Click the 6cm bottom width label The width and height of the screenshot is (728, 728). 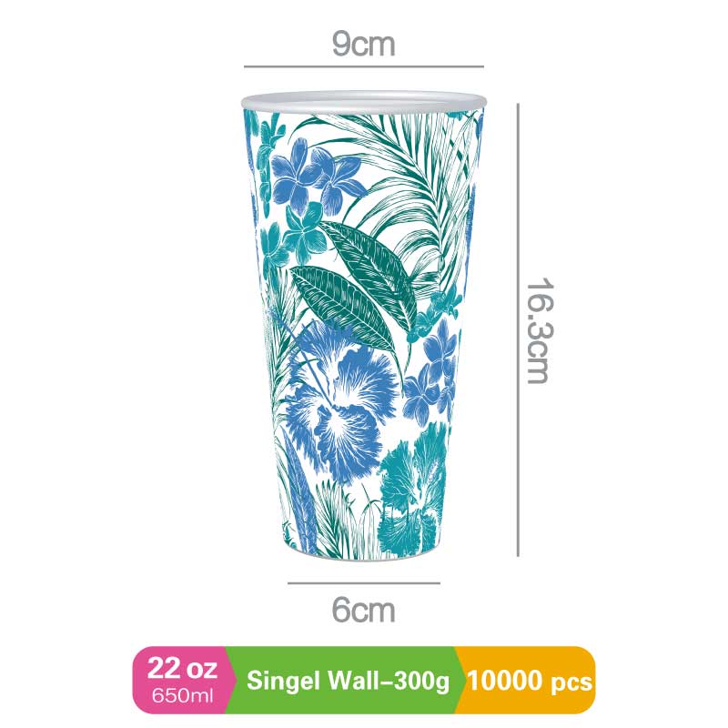click(363, 610)
